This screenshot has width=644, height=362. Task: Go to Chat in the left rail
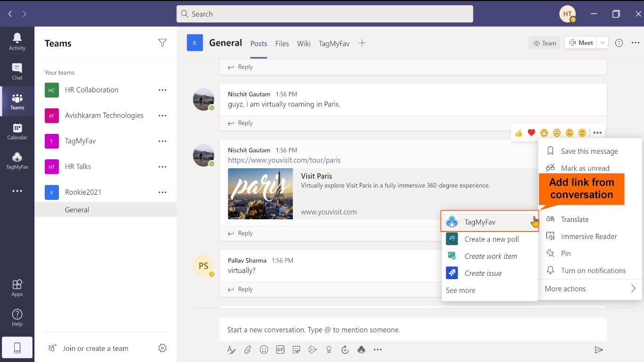coord(17,72)
